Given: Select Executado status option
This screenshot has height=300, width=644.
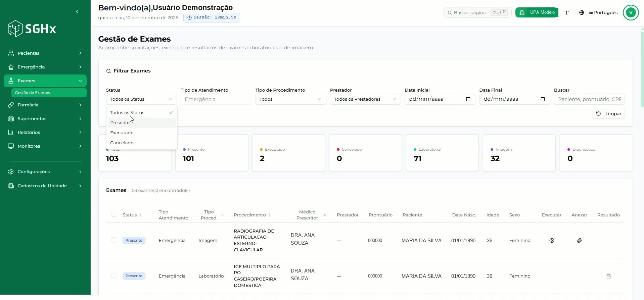Looking at the screenshot, I should [141, 133].
